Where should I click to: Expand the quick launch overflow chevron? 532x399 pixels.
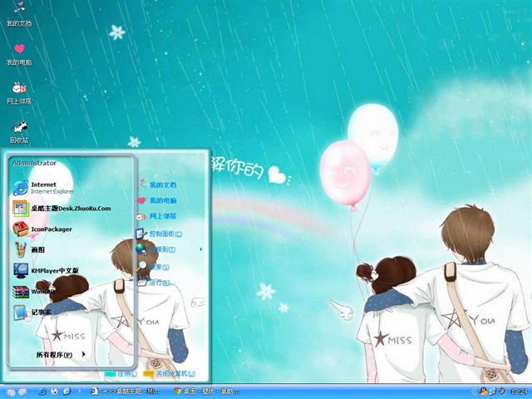coord(80,392)
